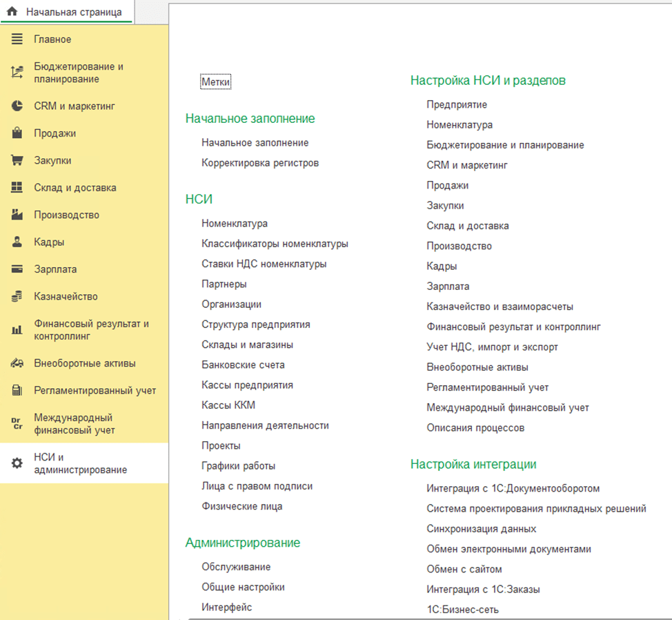Open the Зарплата section in sidebar
The image size is (672, 620).
point(55,269)
